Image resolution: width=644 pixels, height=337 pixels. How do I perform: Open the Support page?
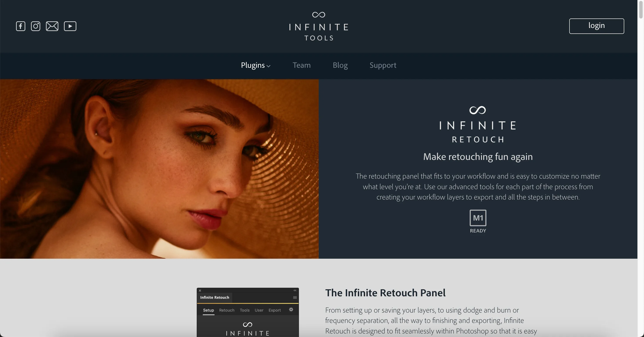(x=383, y=65)
